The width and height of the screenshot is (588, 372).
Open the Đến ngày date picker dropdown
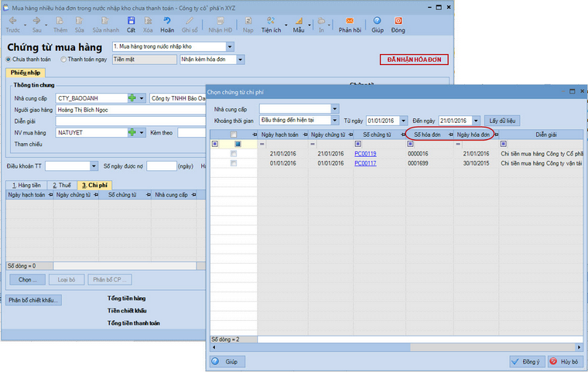coord(476,121)
